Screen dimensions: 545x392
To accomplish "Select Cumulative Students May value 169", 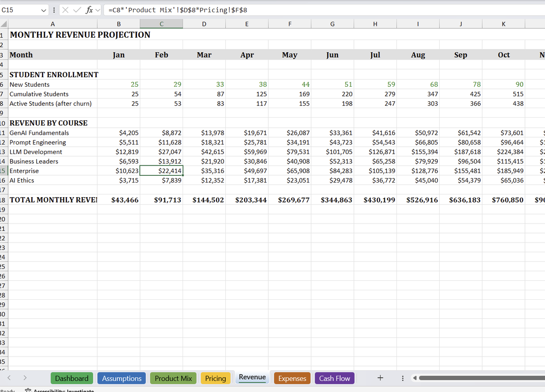I will pyautogui.click(x=289, y=94).
